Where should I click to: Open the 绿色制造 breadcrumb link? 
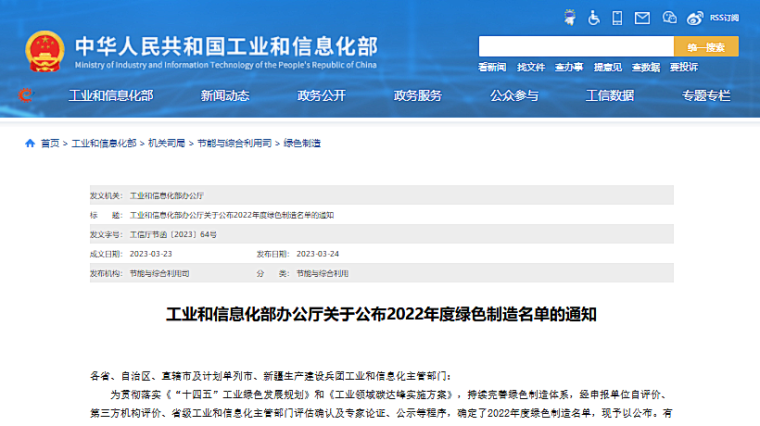coord(302,144)
